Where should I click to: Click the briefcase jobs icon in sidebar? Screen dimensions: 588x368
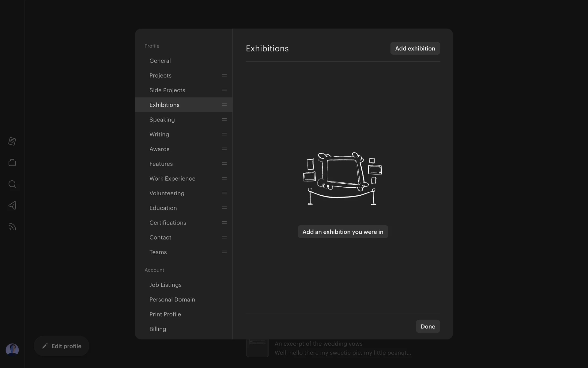point(12,163)
